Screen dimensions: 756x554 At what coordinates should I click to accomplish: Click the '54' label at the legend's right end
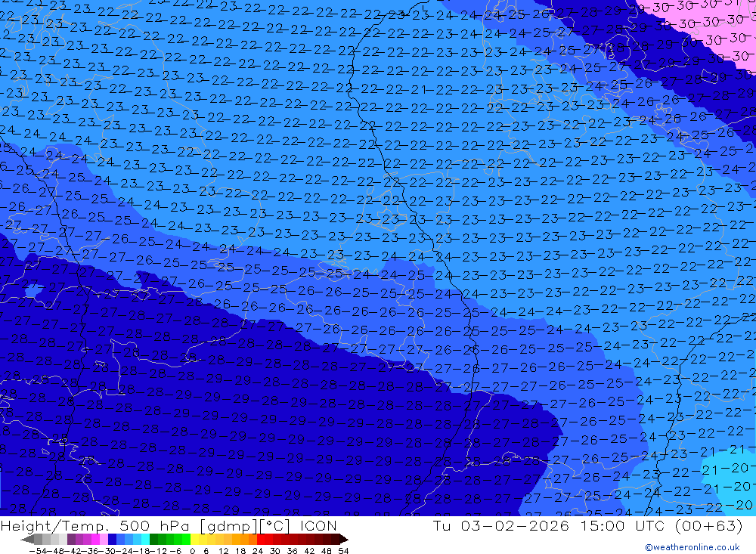[x=343, y=551]
